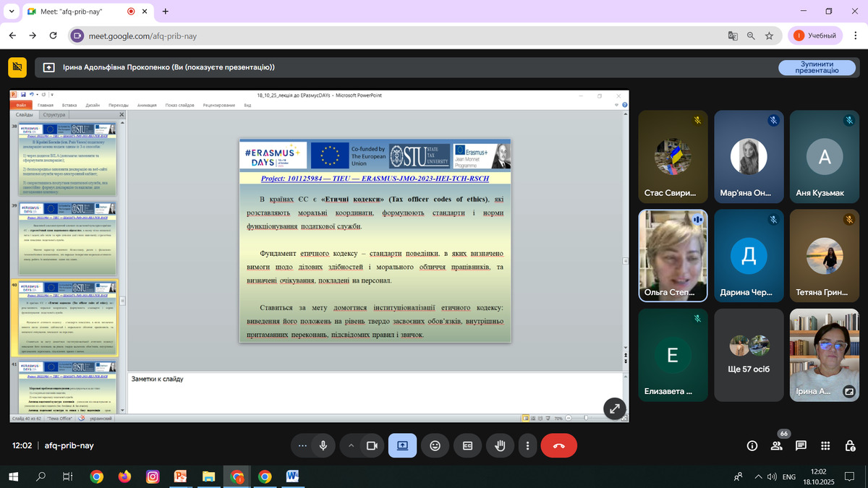Open audio settings dots beside microphone

pos(302,445)
